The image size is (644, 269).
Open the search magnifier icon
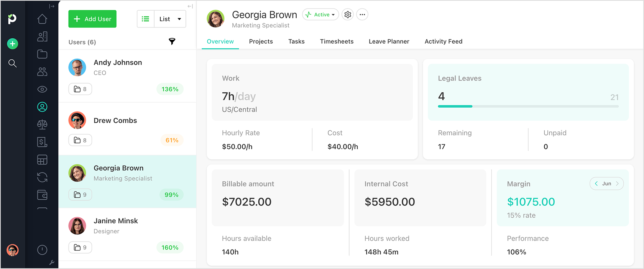point(13,63)
